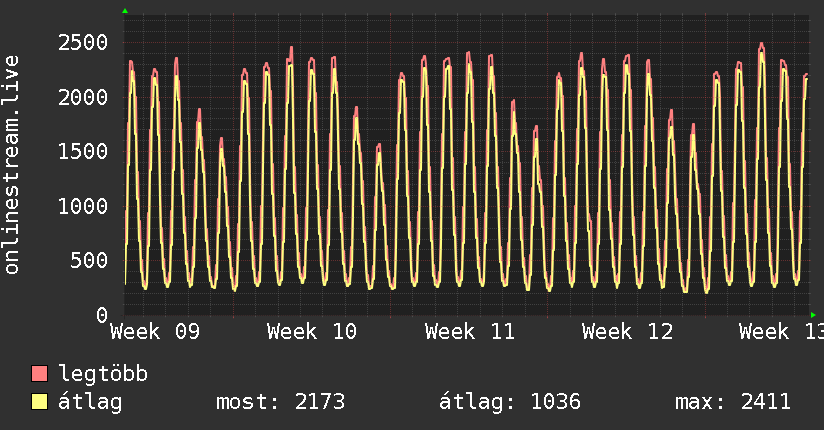Click the 'max: 2411' statistic

coord(733,403)
